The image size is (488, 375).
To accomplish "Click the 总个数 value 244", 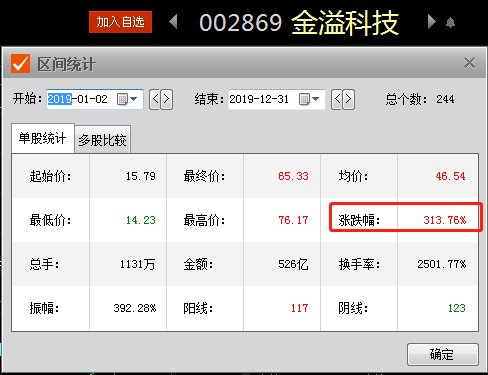I will coord(445,99).
